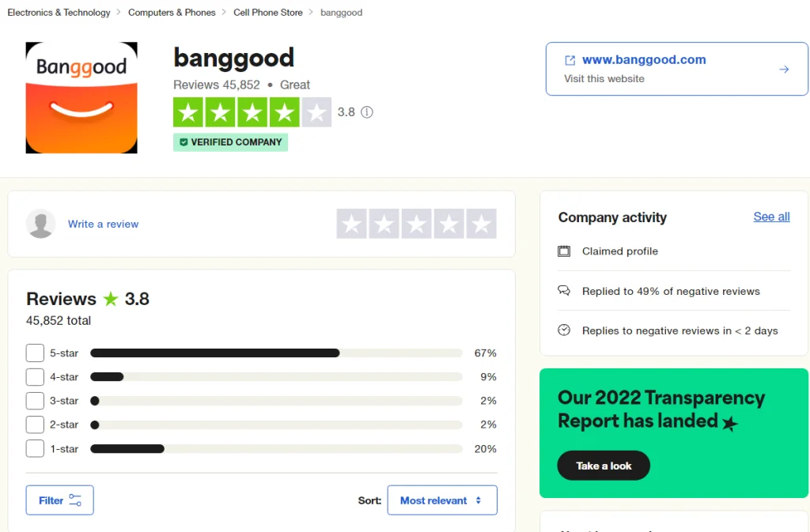Open the Most relevant sort dropdown
This screenshot has width=810, height=532.
[x=441, y=500]
